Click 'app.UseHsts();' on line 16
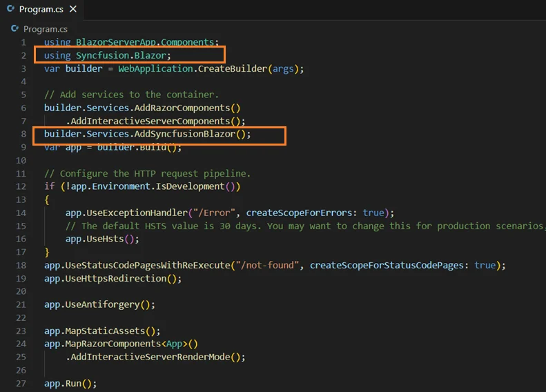Screen dimensions: 546x392 coord(102,239)
